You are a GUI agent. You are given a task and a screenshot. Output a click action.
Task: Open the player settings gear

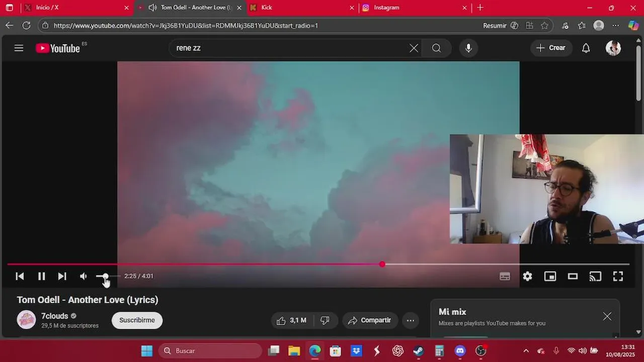(527, 276)
